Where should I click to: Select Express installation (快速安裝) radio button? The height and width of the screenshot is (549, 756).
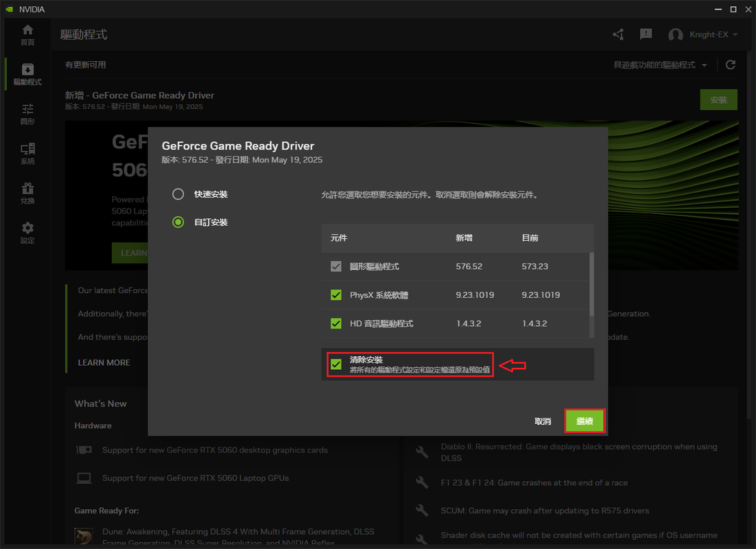coord(178,194)
